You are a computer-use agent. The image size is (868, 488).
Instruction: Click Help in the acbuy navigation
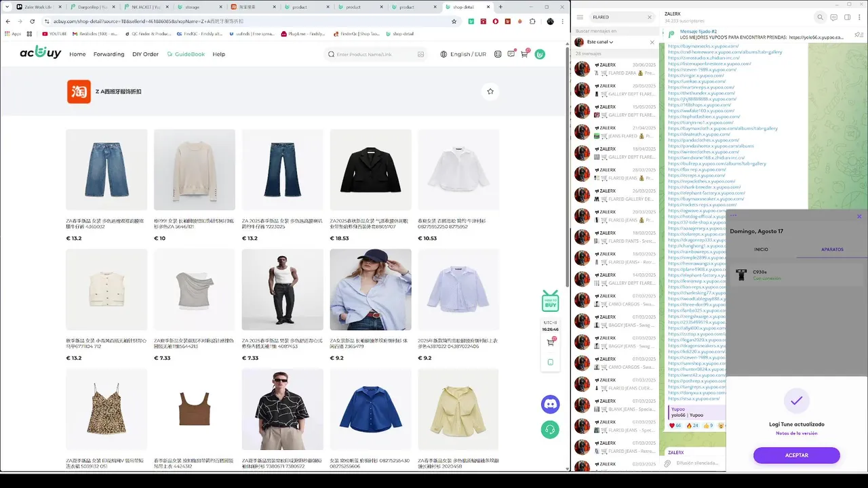[218, 54]
